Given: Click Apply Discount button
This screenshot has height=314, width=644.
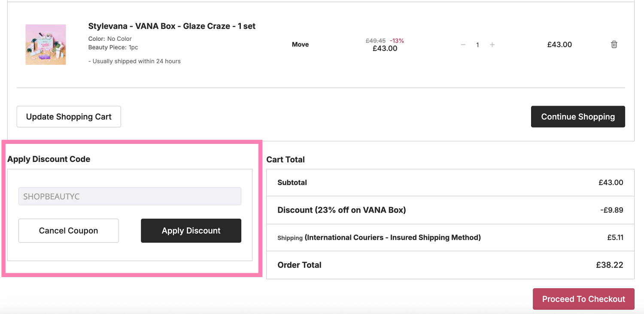Looking at the screenshot, I should 191,231.
